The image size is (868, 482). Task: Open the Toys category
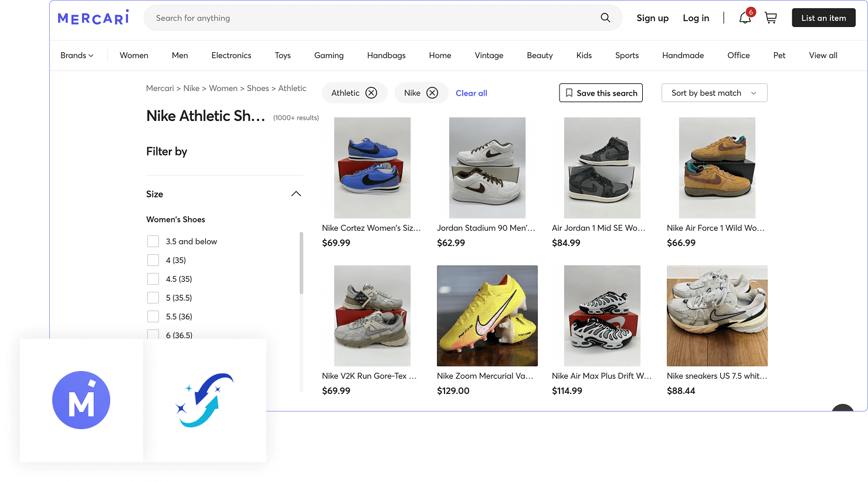(283, 55)
